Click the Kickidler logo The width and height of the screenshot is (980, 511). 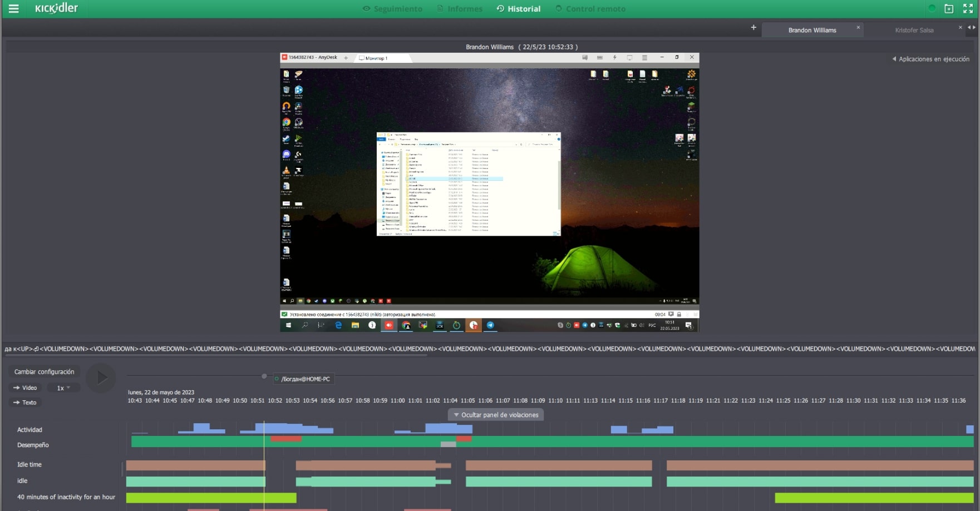[x=56, y=8]
